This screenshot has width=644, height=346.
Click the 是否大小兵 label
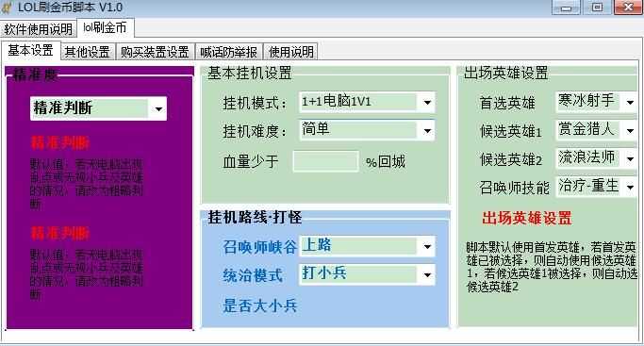click(259, 306)
